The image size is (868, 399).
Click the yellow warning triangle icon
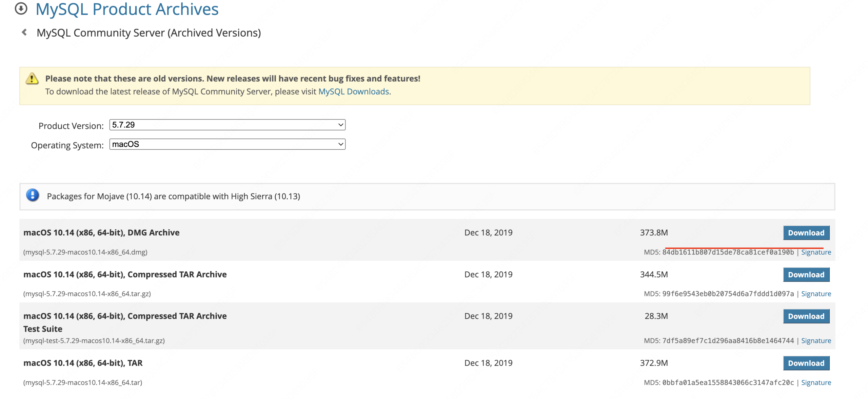pyautogui.click(x=31, y=79)
